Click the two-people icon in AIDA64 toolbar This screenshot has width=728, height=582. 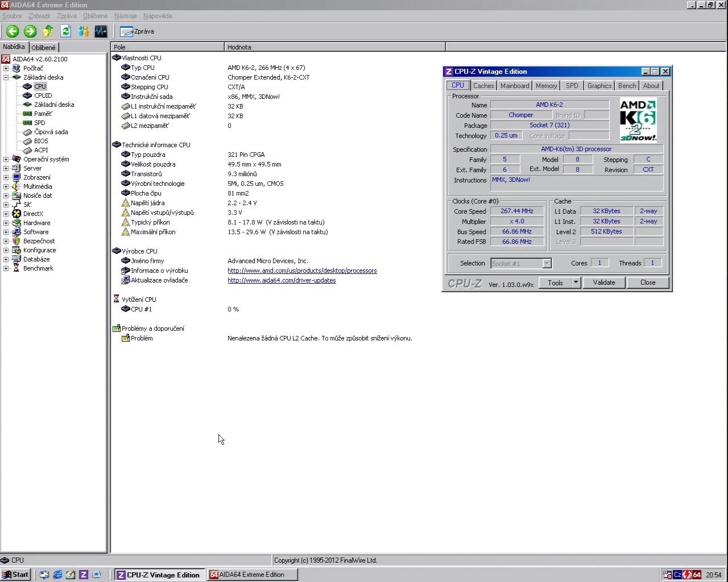click(84, 31)
